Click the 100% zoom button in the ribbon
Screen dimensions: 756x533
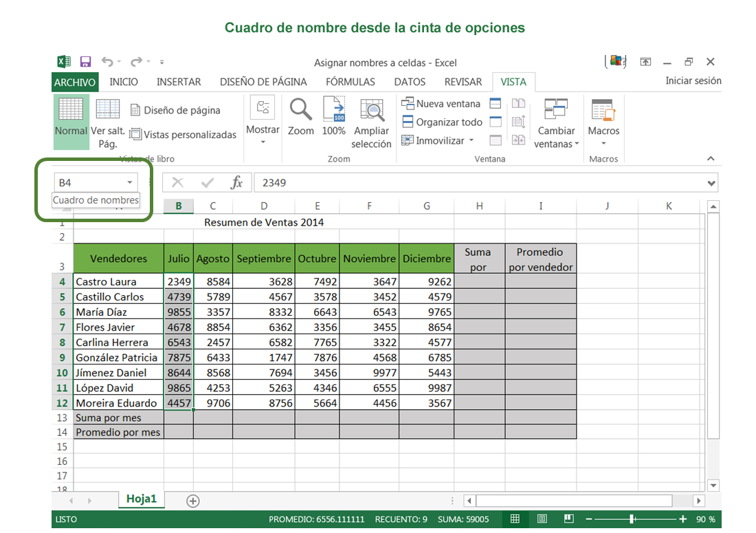point(333,116)
